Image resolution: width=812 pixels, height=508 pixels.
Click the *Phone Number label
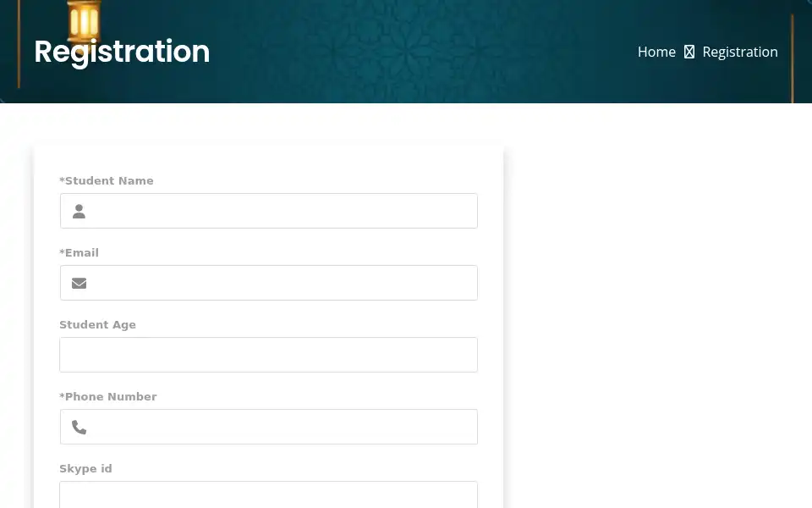[x=107, y=396]
